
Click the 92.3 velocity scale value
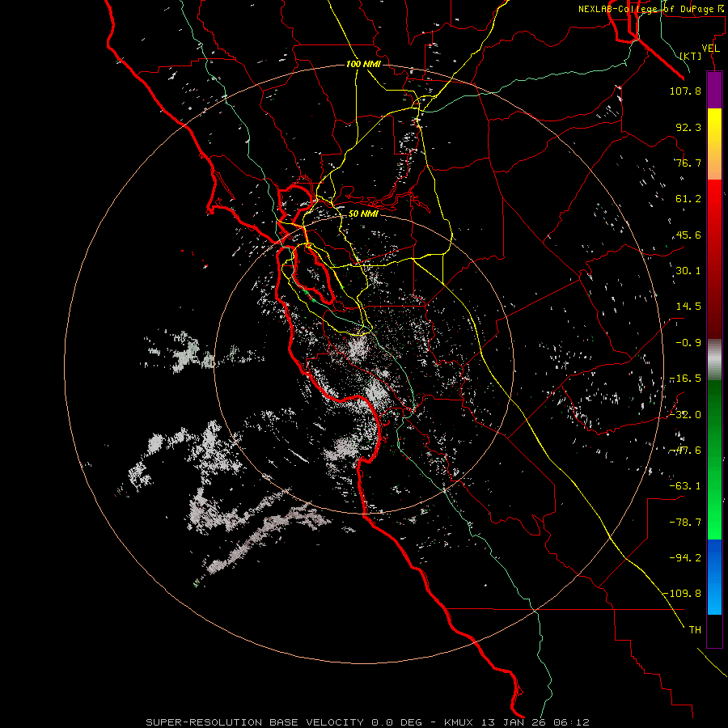688,127
